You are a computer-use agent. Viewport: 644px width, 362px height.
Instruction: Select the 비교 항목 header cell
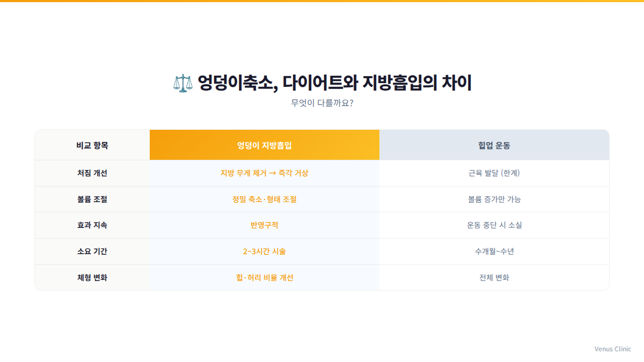[x=92, y=145]
